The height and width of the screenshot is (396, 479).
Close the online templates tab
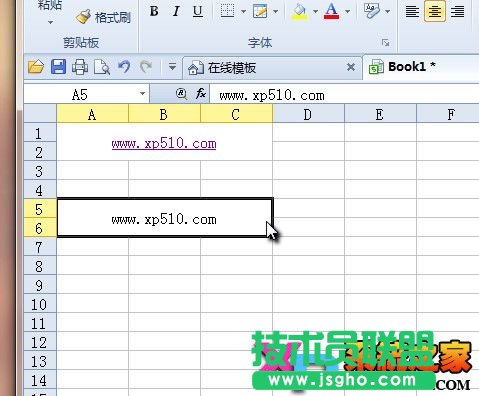(x=351, y=67)
